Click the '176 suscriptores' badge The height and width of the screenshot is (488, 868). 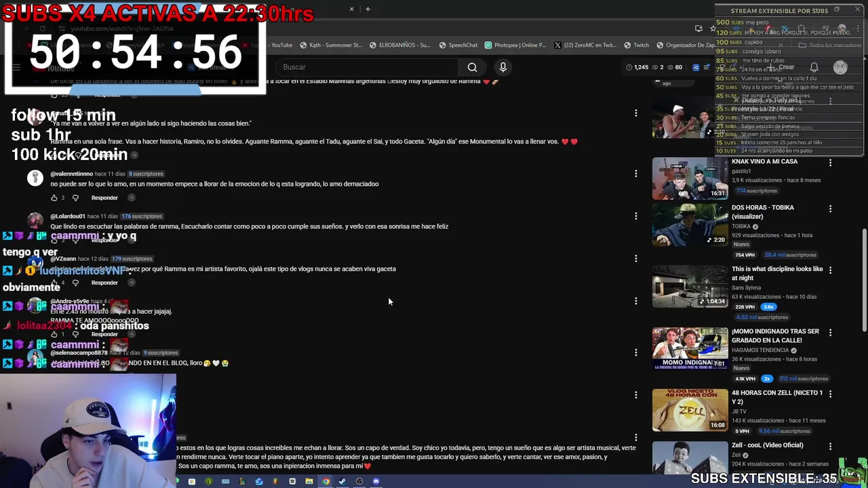[x=142, y=216]
